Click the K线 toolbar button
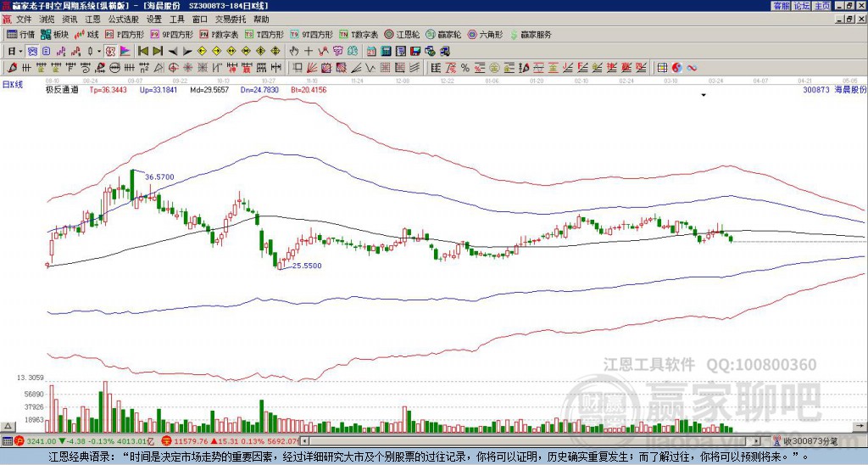This screenshot has width=868, height=465. coord(87,34)
